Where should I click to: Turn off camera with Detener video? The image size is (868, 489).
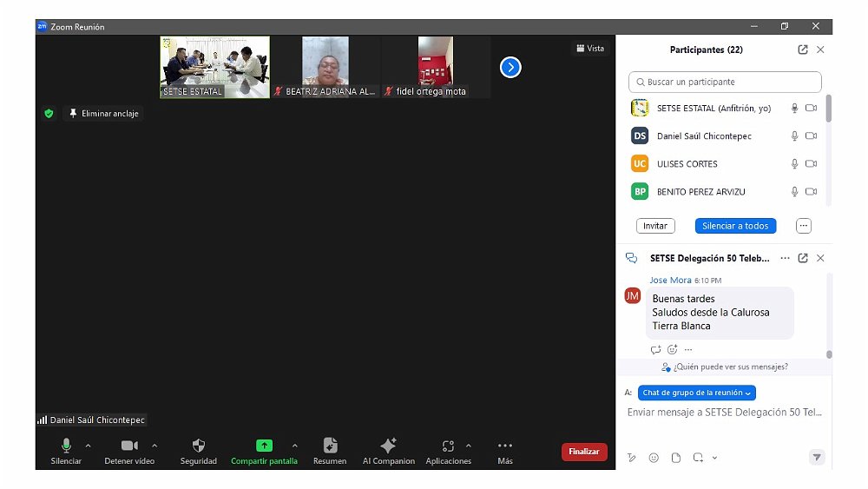click(x=129, y=446)
